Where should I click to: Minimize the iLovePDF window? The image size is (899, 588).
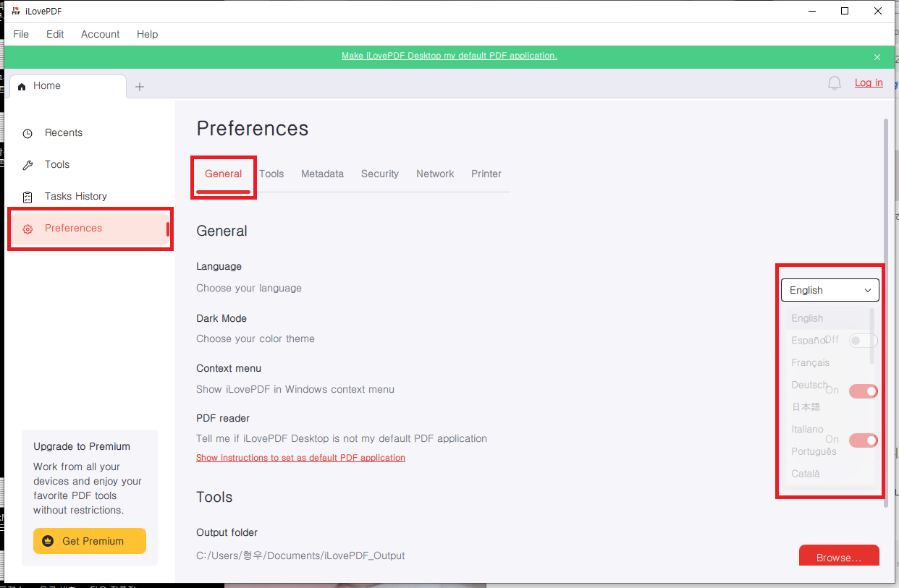811,11
